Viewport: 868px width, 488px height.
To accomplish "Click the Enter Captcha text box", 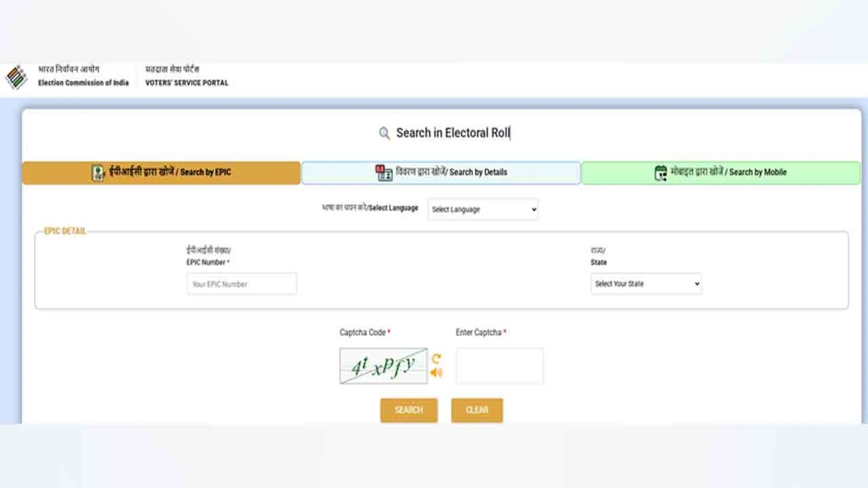I will [x=500, y=366].
